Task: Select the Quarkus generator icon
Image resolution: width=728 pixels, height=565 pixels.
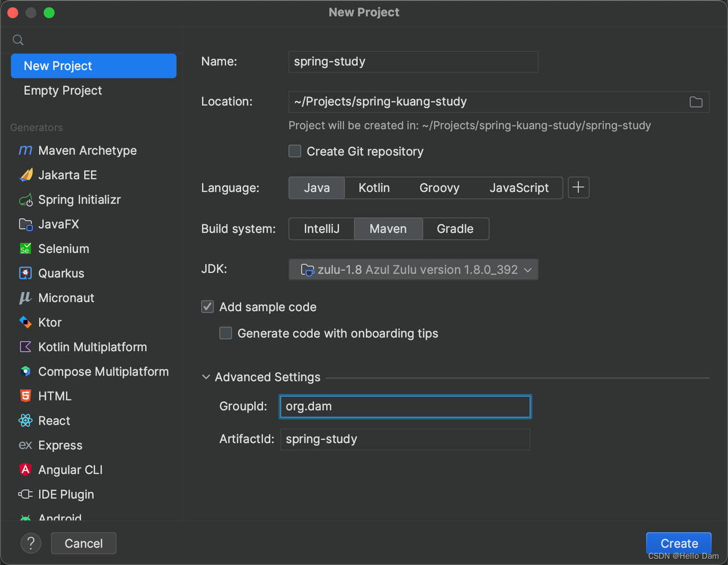Action: (x=26, y=273)
